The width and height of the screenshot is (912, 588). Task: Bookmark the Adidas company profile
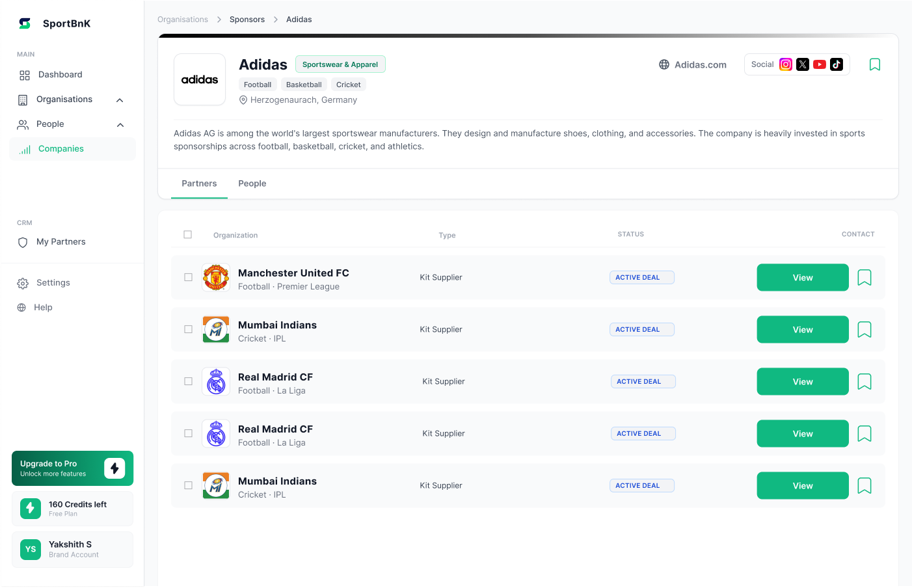tap(875, 64)
